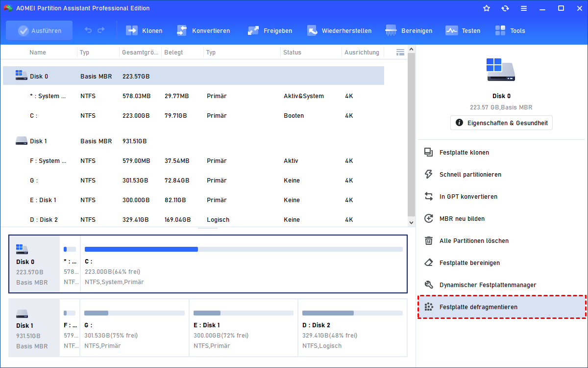Screen dimensions: 588x368
Task: Click the partition list scrollbar up arrow
Action: point(412,49)
